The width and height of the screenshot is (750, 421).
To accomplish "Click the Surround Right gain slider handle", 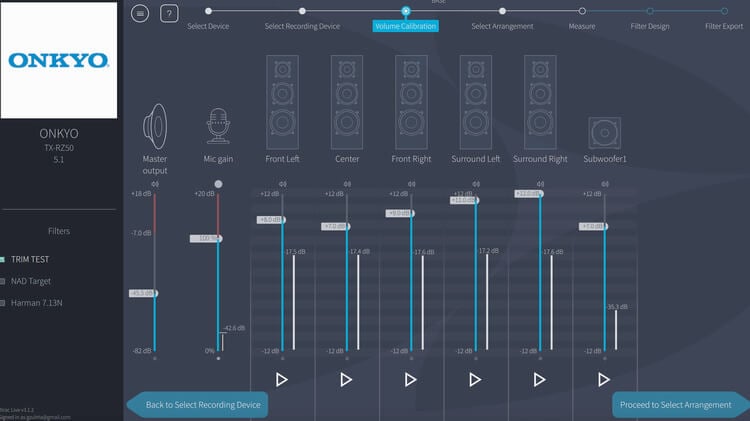I will point(529,194).
